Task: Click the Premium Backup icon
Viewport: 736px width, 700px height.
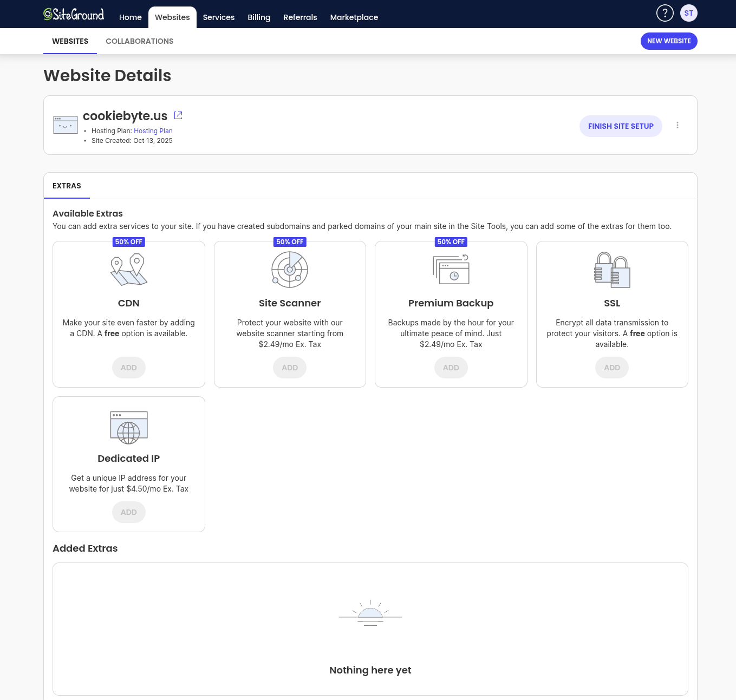Action: pyautogui.click(x=451, y=270)
